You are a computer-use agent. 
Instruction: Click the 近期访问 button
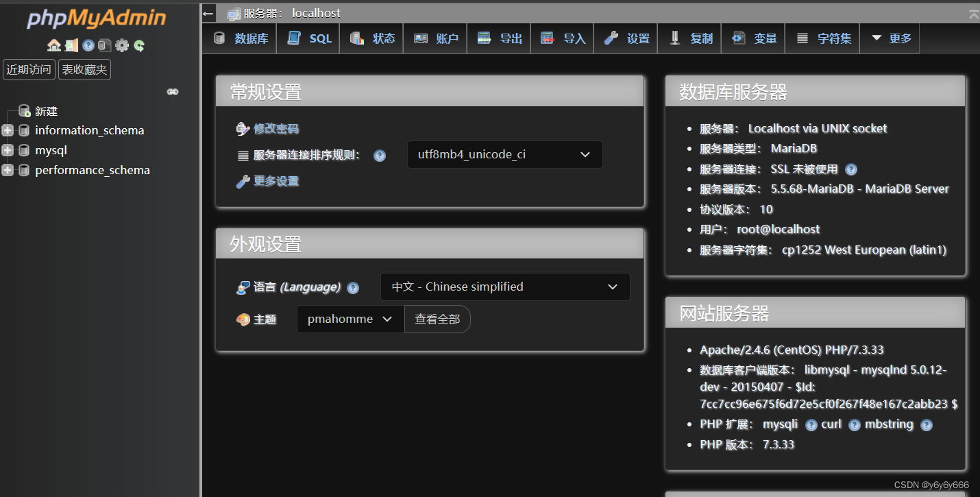pyautogui.click(x=29, y=70)
